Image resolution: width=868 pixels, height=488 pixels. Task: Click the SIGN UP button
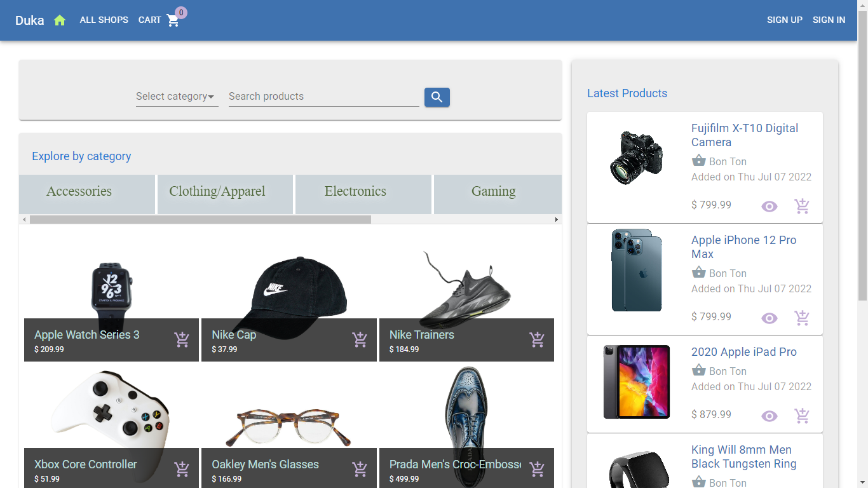click(785, 20)
